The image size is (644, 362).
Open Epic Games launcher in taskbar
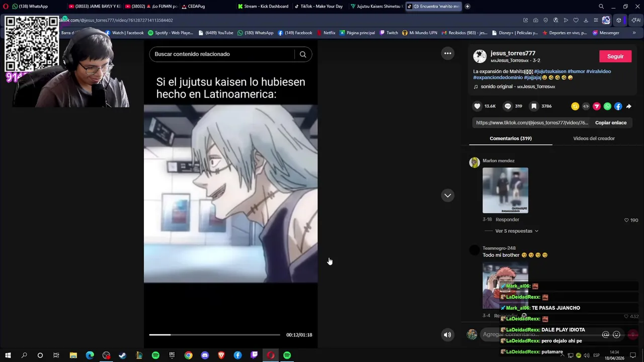click(x=172, y=355)
